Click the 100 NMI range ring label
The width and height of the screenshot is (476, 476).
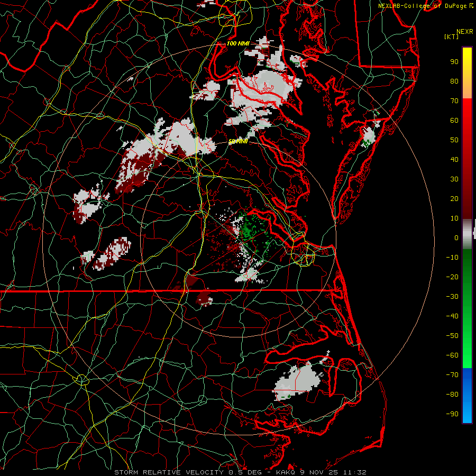click(238, 43)
